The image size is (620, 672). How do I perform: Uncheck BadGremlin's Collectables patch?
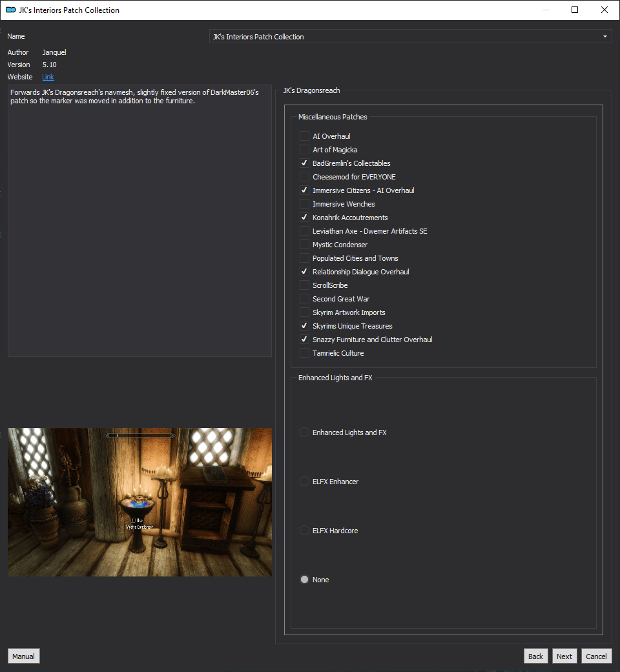[304, 163]
